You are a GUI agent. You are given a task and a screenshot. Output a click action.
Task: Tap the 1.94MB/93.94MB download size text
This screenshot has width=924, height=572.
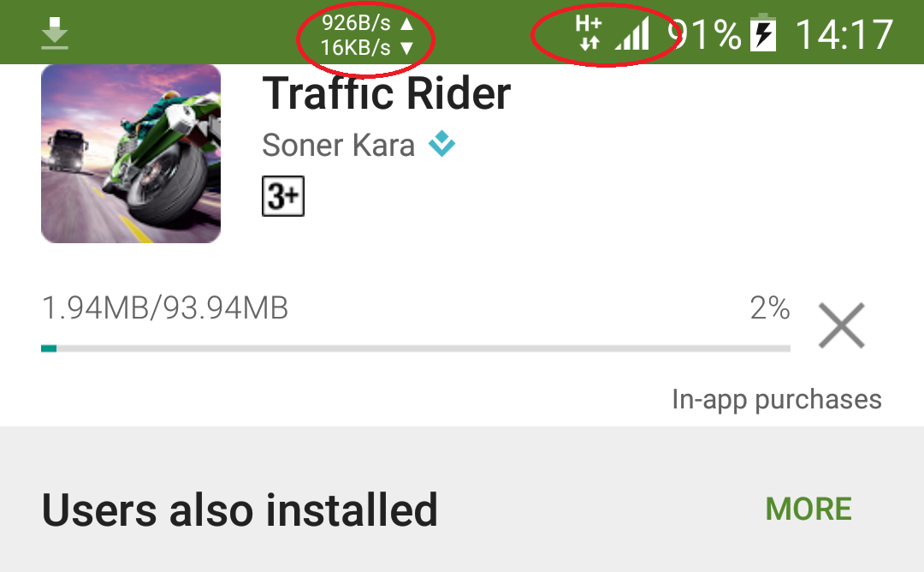165,307
